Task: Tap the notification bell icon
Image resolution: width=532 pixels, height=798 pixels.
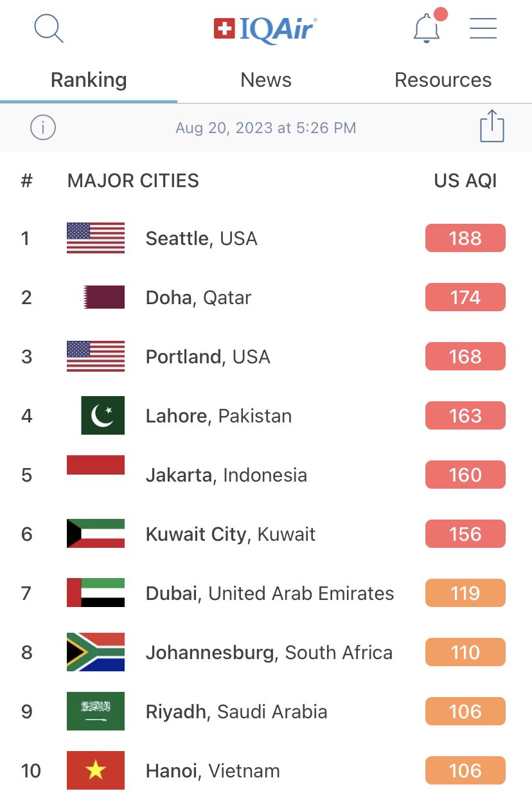Action: coord(426,29)
